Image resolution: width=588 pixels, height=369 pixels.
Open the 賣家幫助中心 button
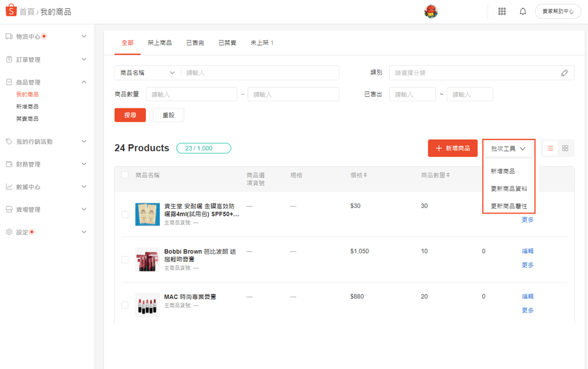558,12
